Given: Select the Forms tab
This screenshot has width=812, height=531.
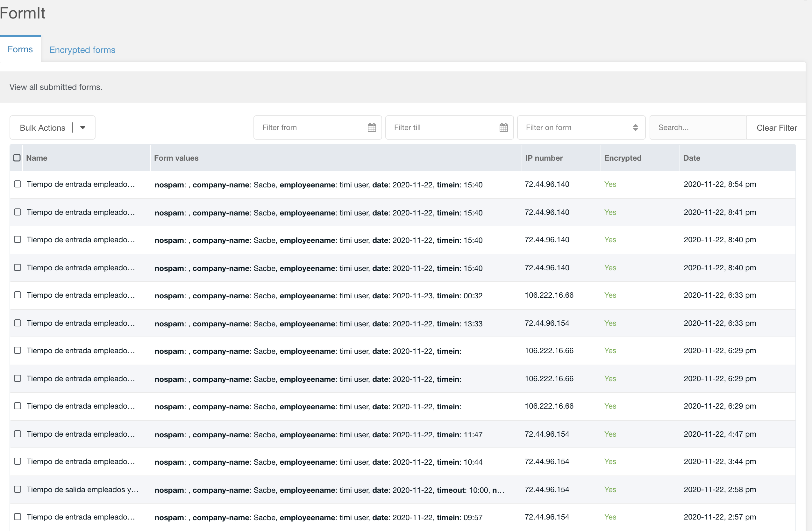Looking at the screenshot, I should pyautogui.click(x=20, y=49).
